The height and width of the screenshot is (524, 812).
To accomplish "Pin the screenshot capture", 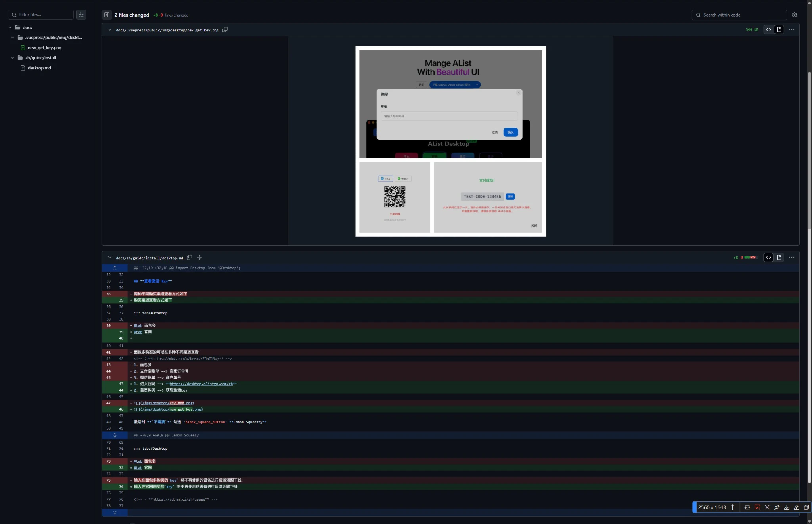I will tap(777, 507).
